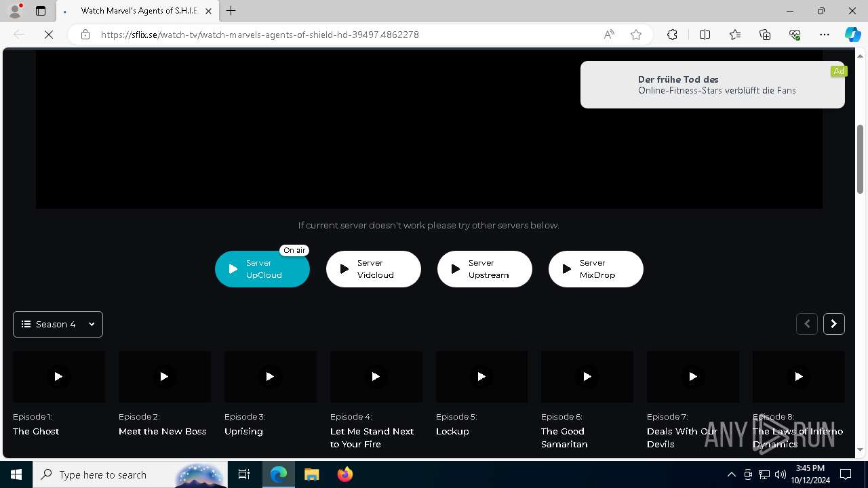868x488 pixels.
Task: Open the Favorites list
Action: tap(735, 35)
